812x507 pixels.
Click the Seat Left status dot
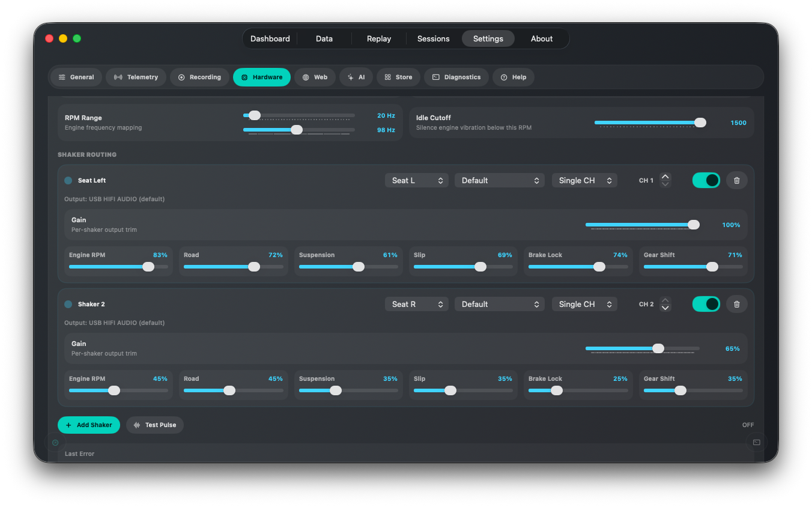(x=68, y=180)
